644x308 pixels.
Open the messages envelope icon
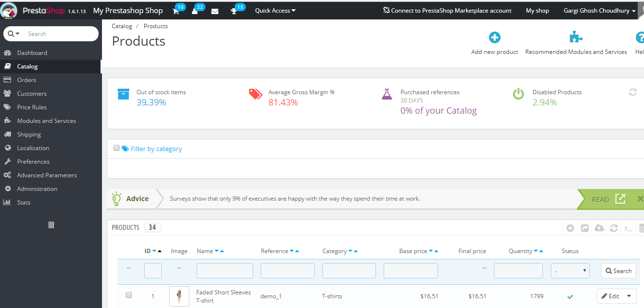(215, 11)
